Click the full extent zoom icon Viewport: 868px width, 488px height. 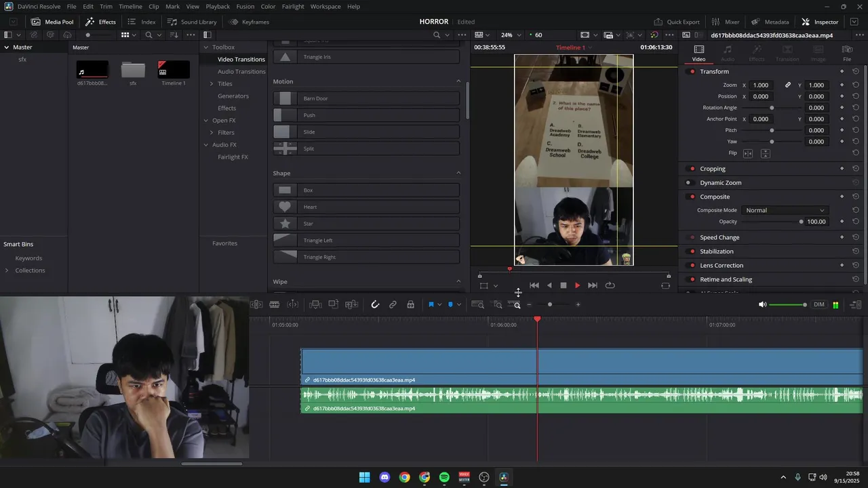coord(477,305)
